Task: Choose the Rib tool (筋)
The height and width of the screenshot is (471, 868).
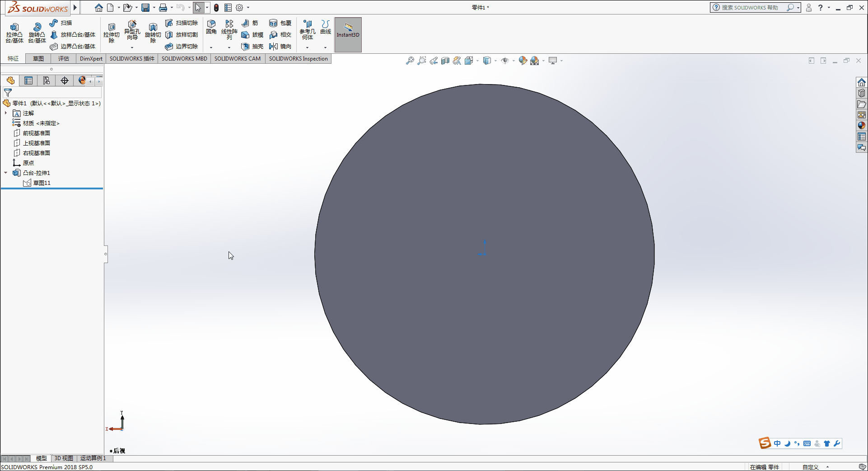Action: point(250,23)
